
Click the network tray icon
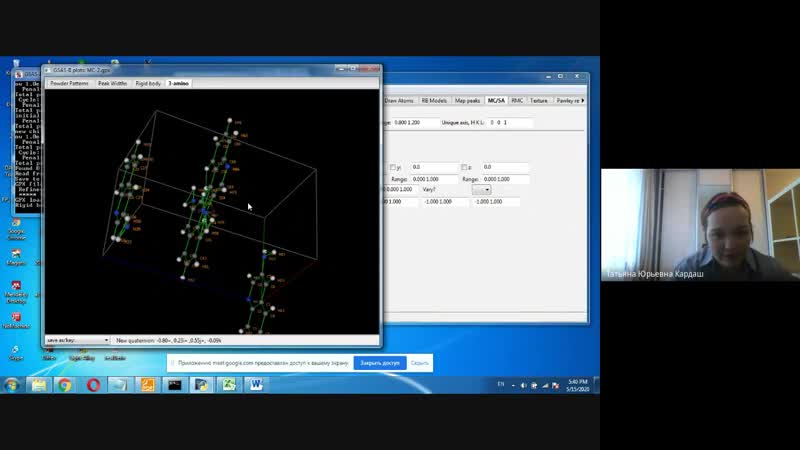(x=545, y=386)
